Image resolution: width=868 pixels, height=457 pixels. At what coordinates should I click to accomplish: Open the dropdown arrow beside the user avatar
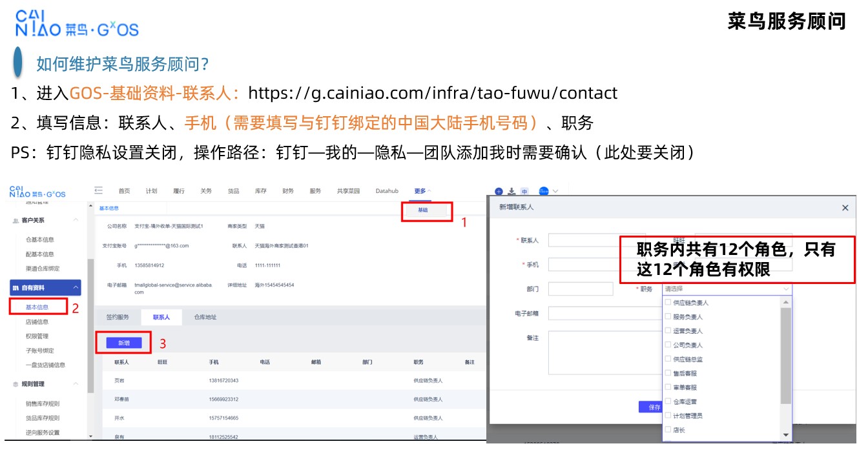click(555, 191)
